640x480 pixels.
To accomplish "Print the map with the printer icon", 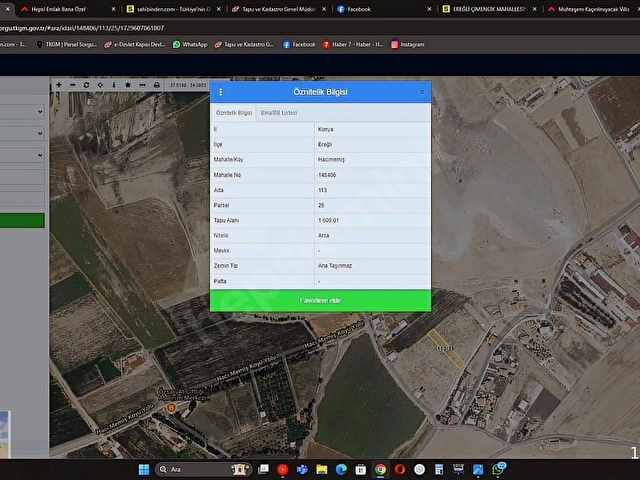I will coord(156,85).
